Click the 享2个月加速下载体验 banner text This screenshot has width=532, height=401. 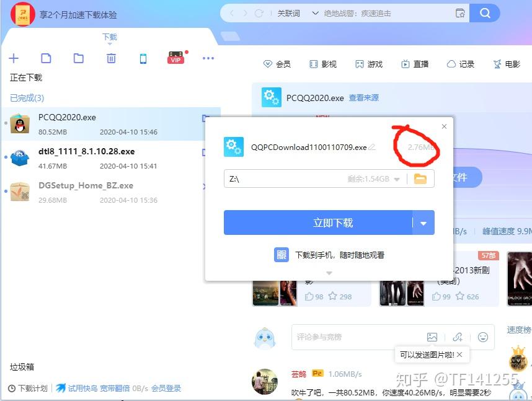[x=78, y=15]
